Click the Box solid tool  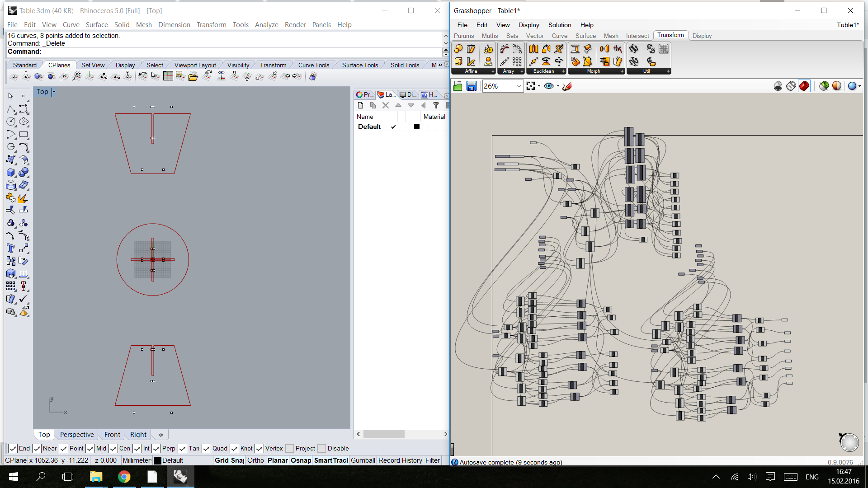click(x=11, y=172)
